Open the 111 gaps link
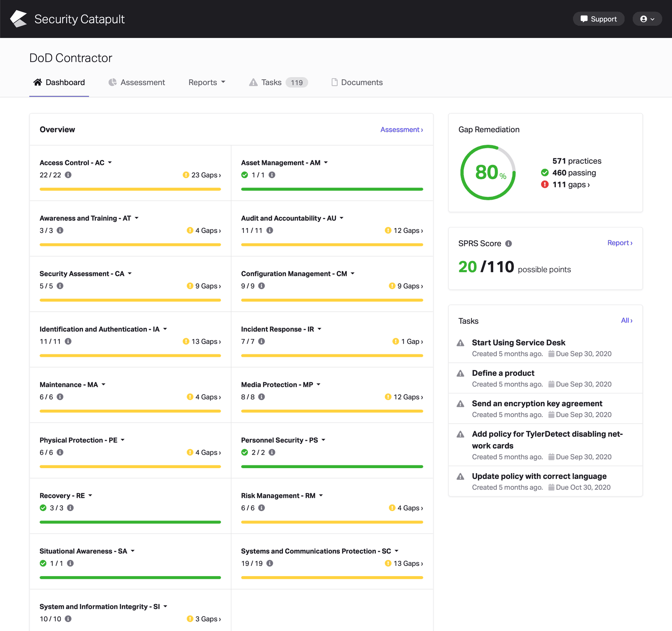Screen dimensions: 672x631 tap(571, 185)
